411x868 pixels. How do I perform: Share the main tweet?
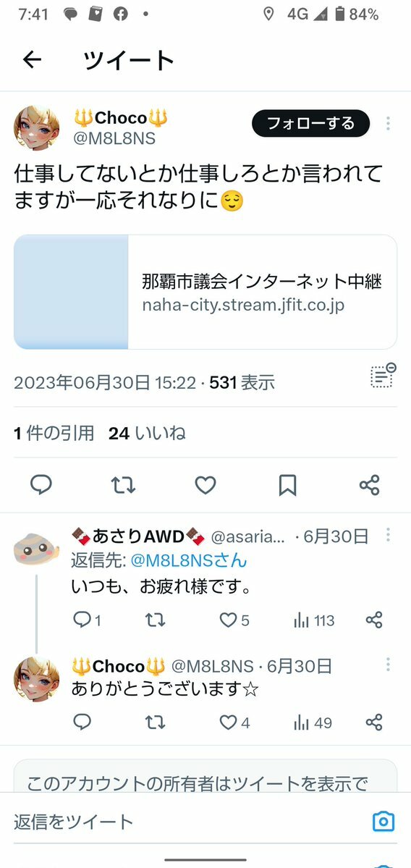tap(370, 485)
